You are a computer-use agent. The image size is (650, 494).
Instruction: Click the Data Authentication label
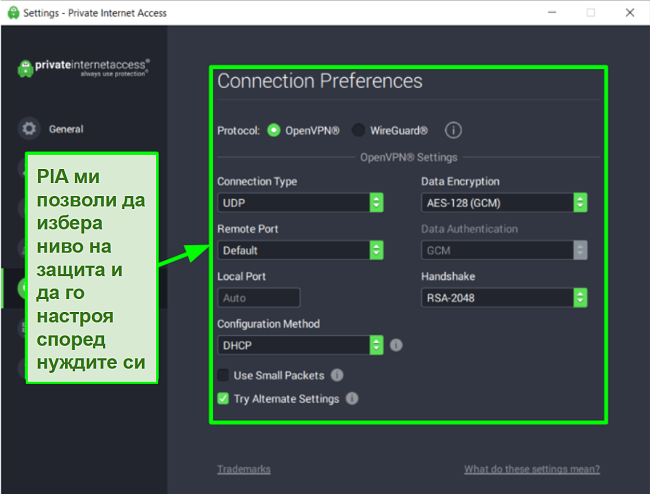pos(469,229)
